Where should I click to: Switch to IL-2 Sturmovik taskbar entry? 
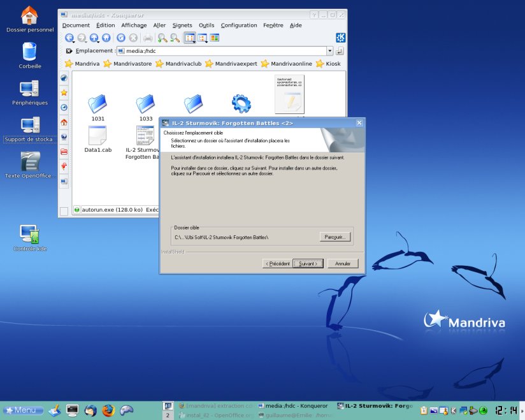(x=375, y=406)
